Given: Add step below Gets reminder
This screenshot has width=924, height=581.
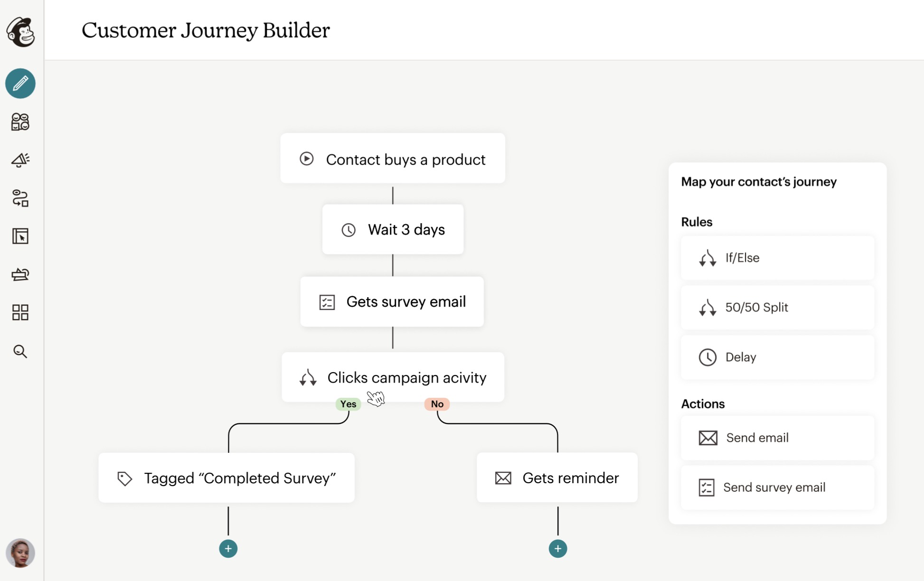Looking at the screenshot, I should [557, 549].
